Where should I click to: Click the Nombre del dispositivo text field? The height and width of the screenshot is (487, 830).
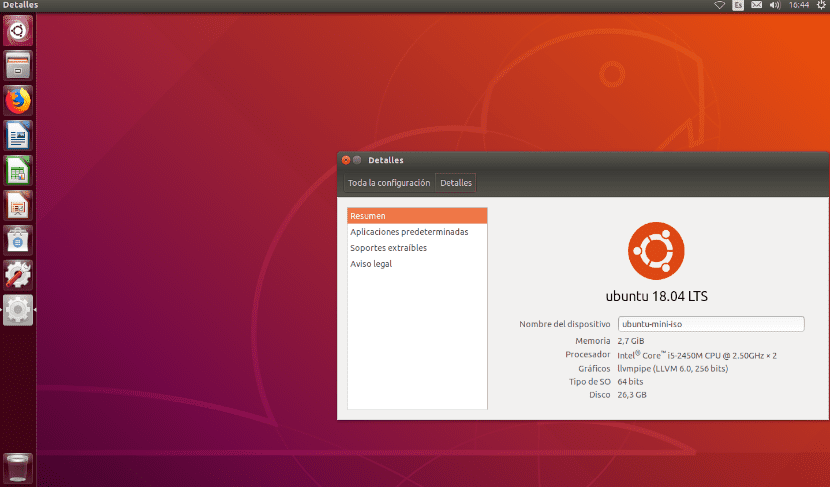click(x=711, y=324)
